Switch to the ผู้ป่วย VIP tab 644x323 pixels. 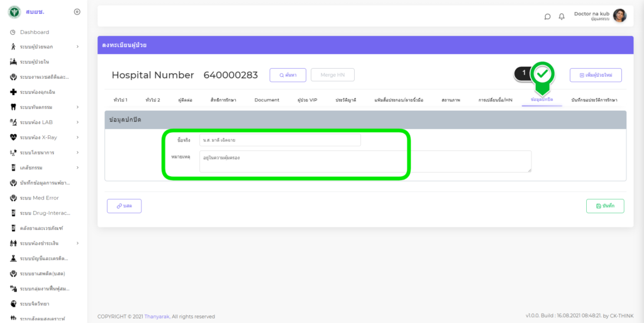pos(307,100)
